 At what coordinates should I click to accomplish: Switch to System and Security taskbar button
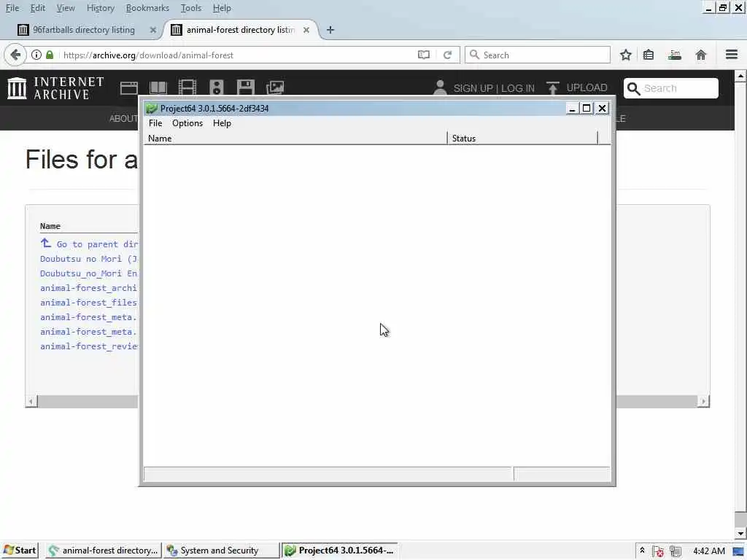coord(222,551)
